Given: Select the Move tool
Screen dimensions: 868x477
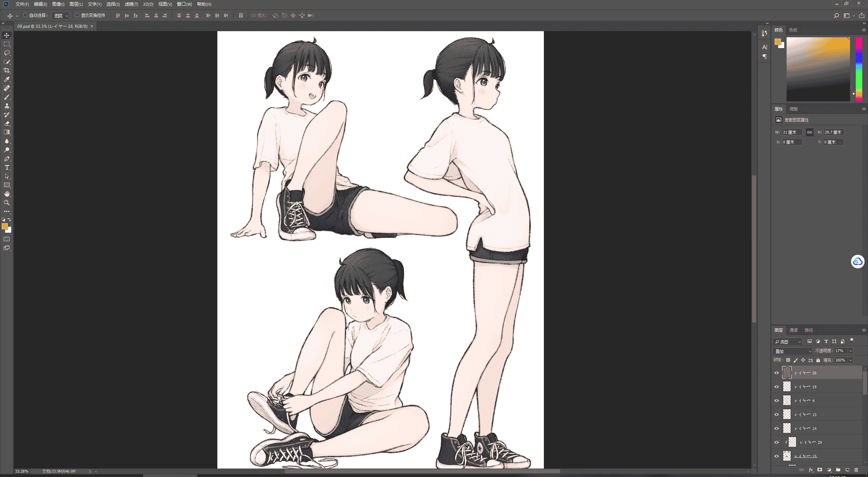Looking at the screenshot, I should click(x=7, y=35).
